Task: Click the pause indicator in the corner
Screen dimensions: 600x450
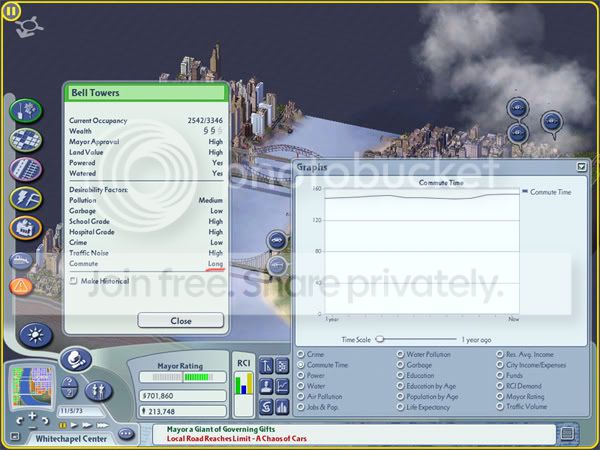Action: 11,11
